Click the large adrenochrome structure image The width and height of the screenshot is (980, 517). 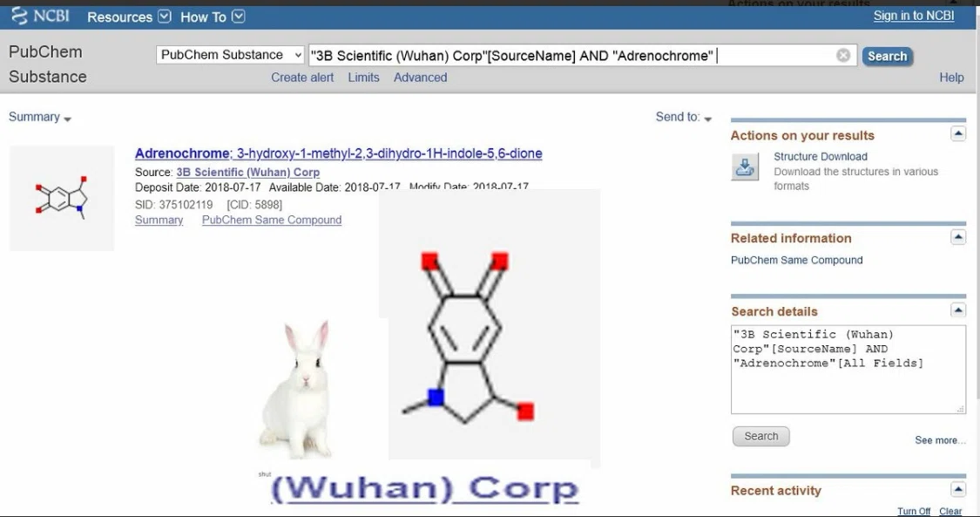[x=490, y=328]
